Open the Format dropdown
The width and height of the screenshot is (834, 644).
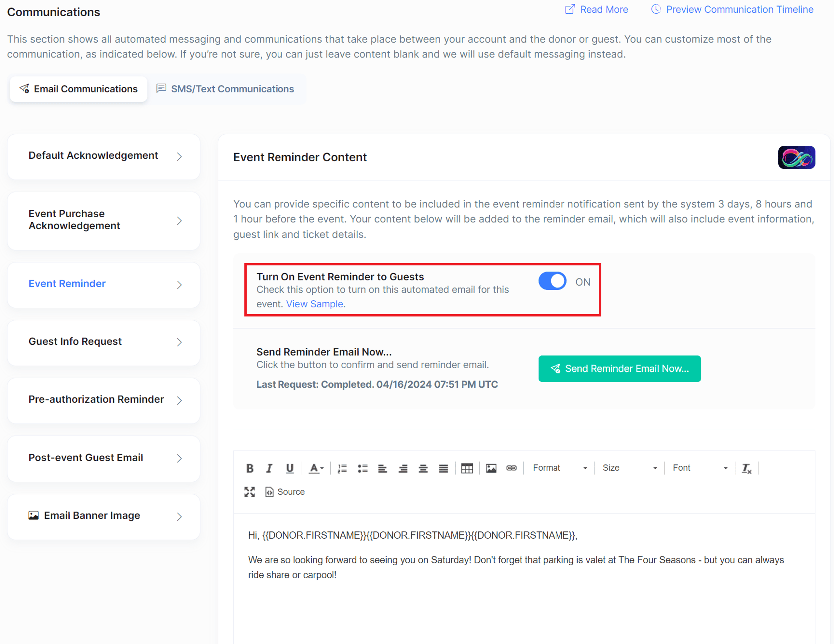(559, 468)
